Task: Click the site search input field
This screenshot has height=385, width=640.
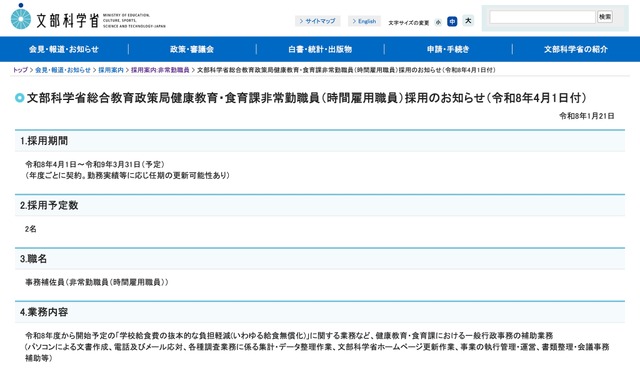Action: coord(542,17)
